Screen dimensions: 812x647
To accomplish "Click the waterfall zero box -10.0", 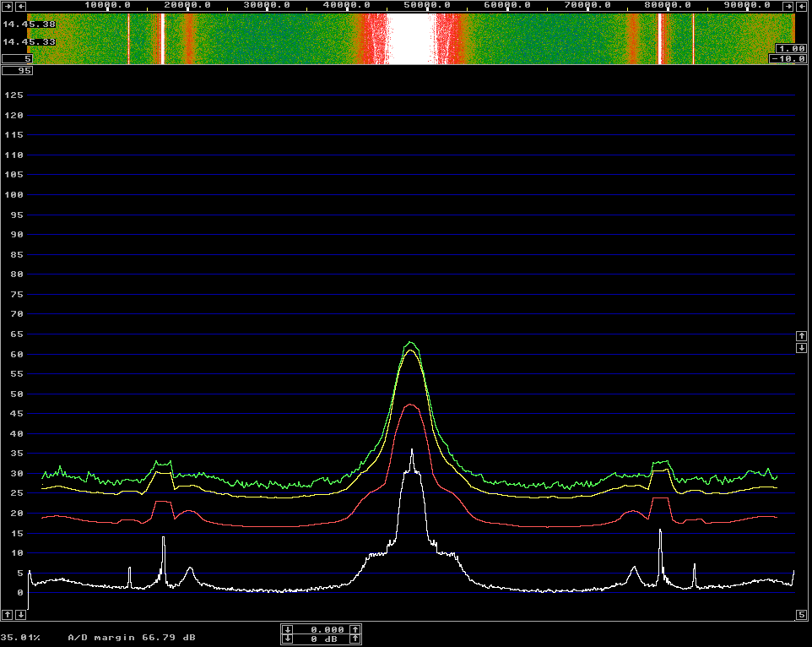I will pos(788,58).
